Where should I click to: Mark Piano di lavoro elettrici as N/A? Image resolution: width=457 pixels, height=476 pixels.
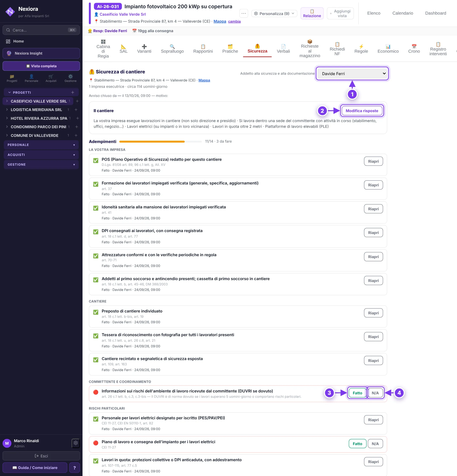click(375, 443)
